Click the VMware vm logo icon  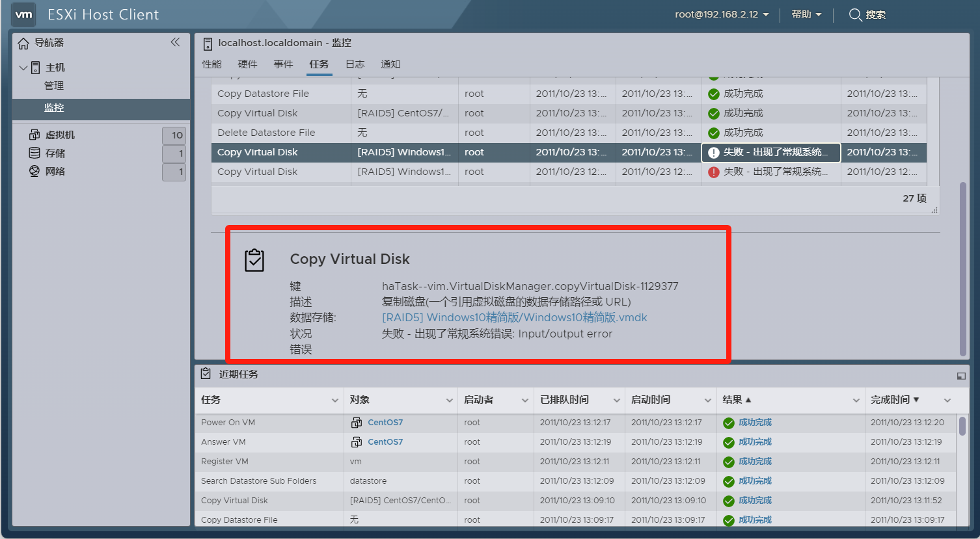click(23, 14)
